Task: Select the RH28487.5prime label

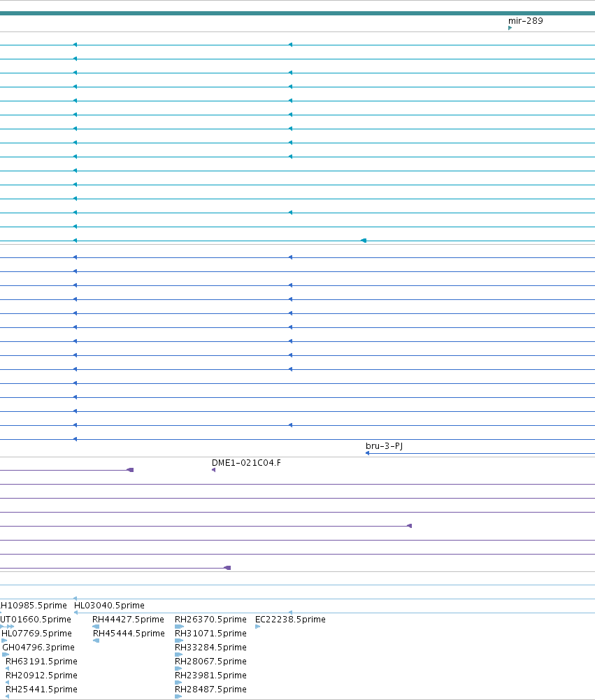Action: click(x=210, y=689)
